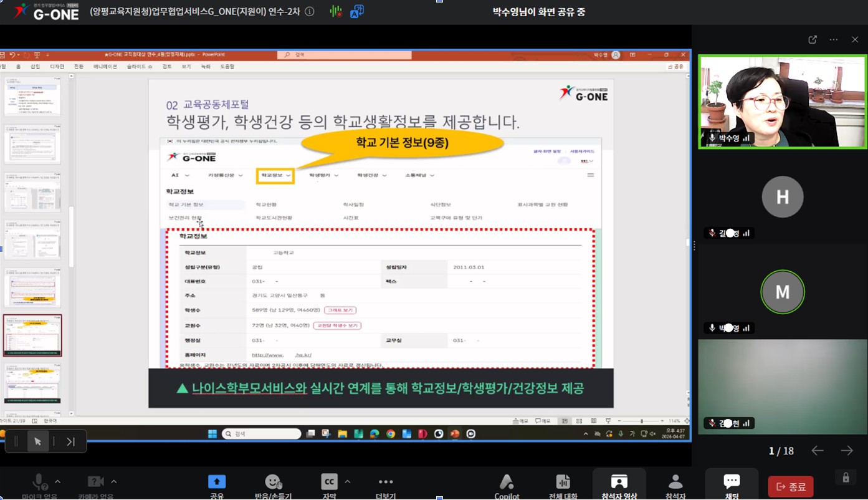Open Microsoft Edge from the taskbar
This screenshot has height=500, width=868.
coord(374,434)
